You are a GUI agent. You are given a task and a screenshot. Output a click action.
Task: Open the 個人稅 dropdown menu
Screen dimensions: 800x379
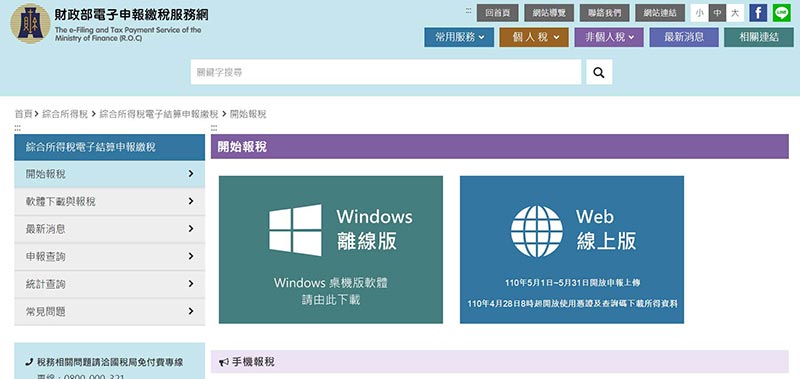[534, 37]
